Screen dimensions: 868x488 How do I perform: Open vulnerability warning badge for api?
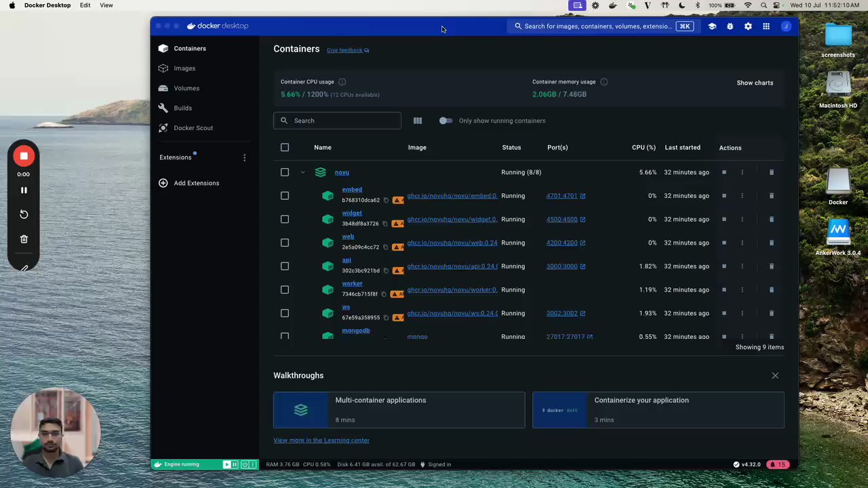tap(398, 271)
